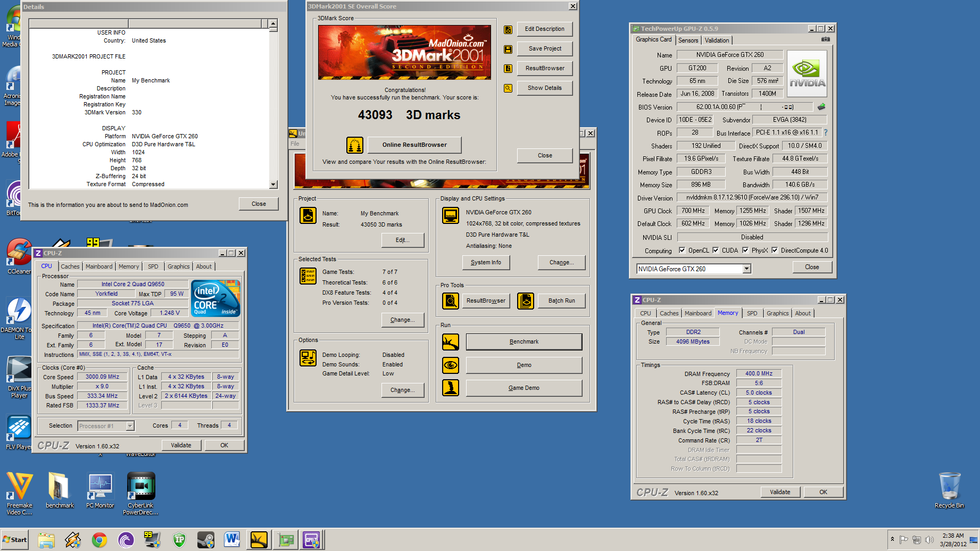Open the SPD tab in right CPU-Z

[752, 314]
